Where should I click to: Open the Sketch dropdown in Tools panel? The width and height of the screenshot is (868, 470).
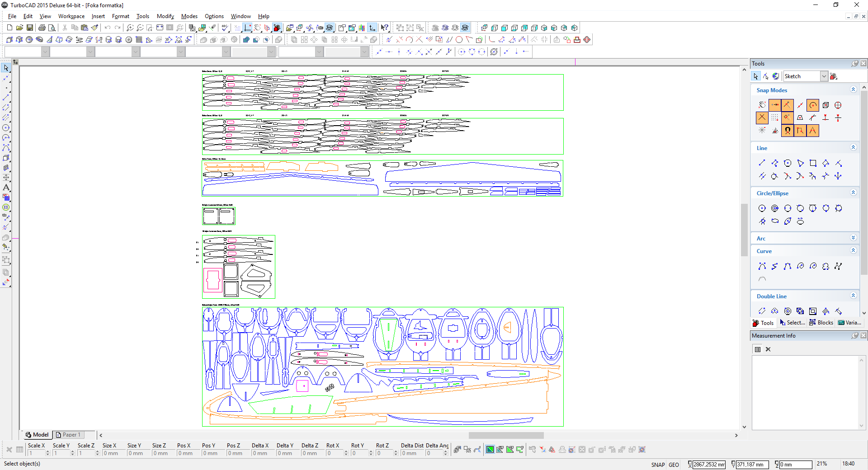click(x=824, y=76)
